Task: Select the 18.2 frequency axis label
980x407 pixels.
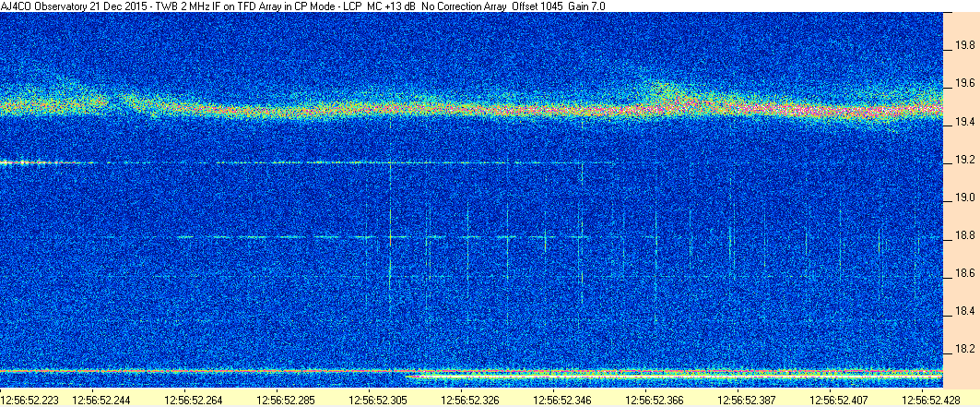Action: click(963, 348)
